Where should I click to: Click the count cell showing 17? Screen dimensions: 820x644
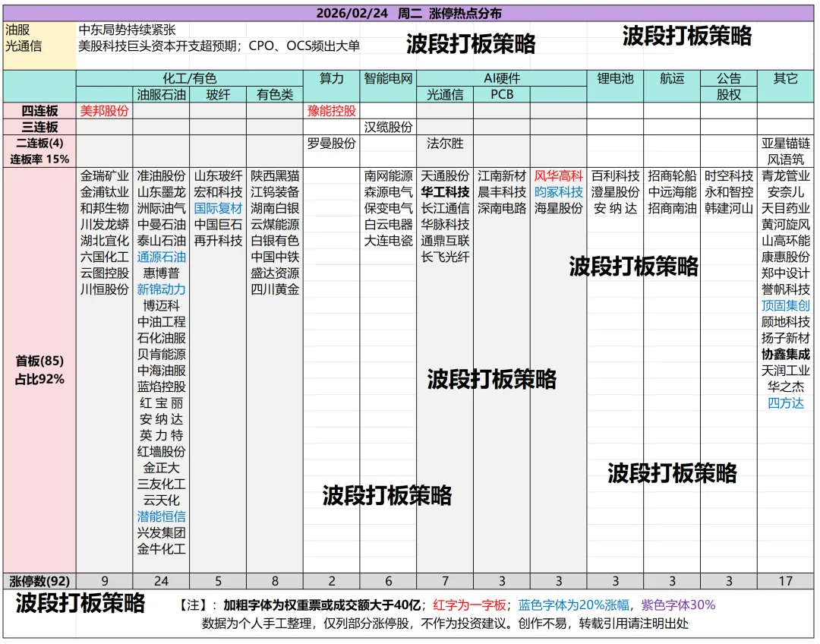point(786,581)
